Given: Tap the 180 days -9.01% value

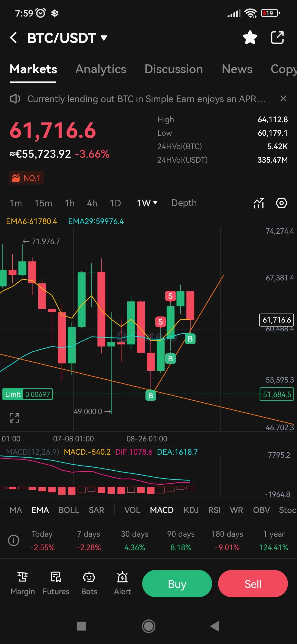Looking at the screenshot, I should (x=227, y=547).
